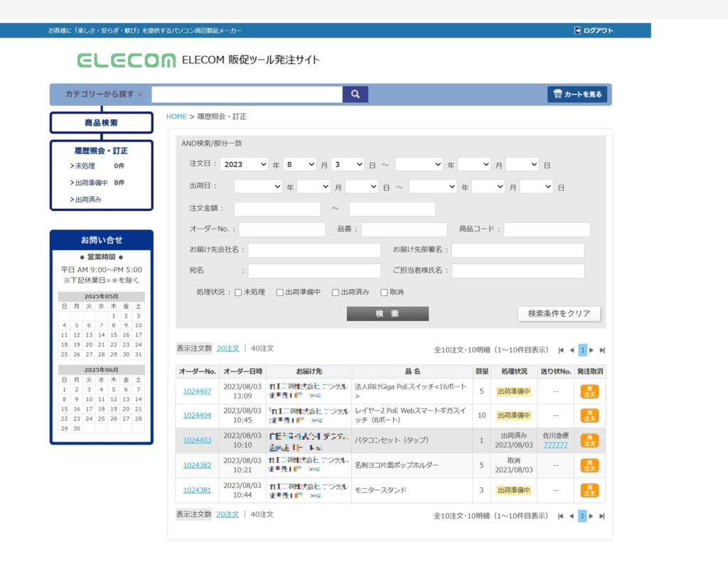Open order 1024404 link
728x564 pixels.
tap(198, 416)
